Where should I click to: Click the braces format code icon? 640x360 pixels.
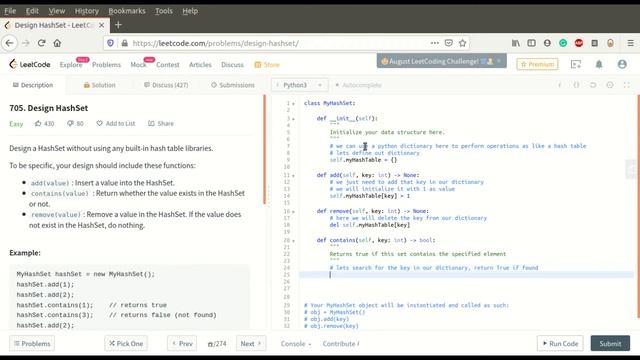tap(576, 85)
